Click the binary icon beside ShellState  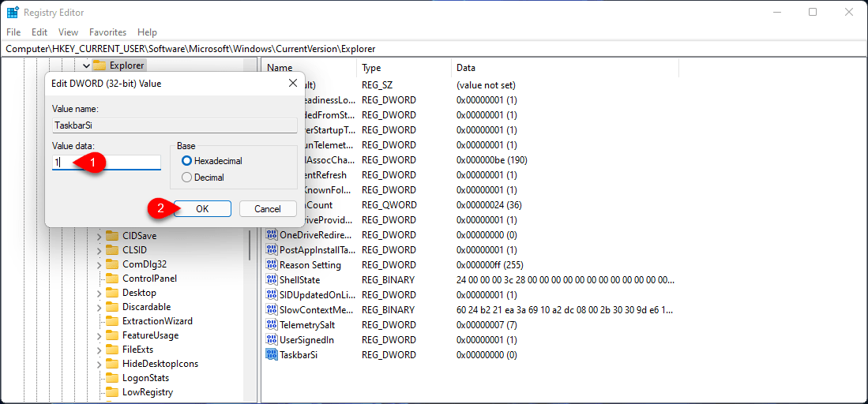coord(272,279)
